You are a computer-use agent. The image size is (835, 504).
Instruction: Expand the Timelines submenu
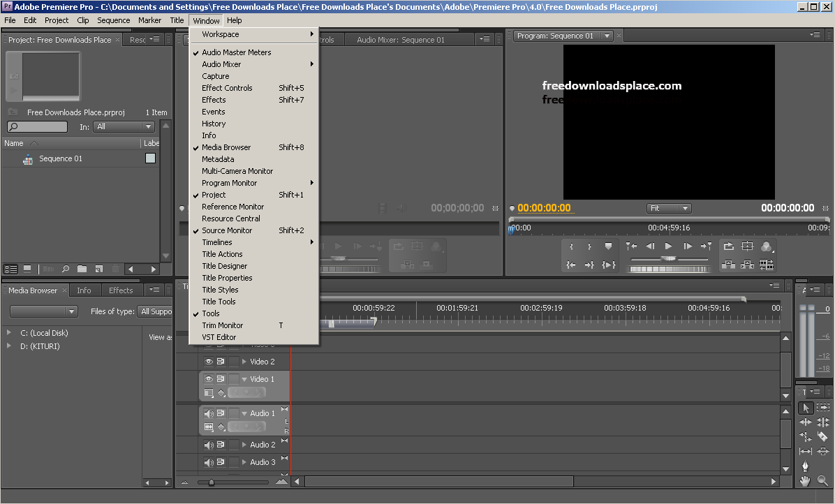pyautogui.click(x=255, y=242)
